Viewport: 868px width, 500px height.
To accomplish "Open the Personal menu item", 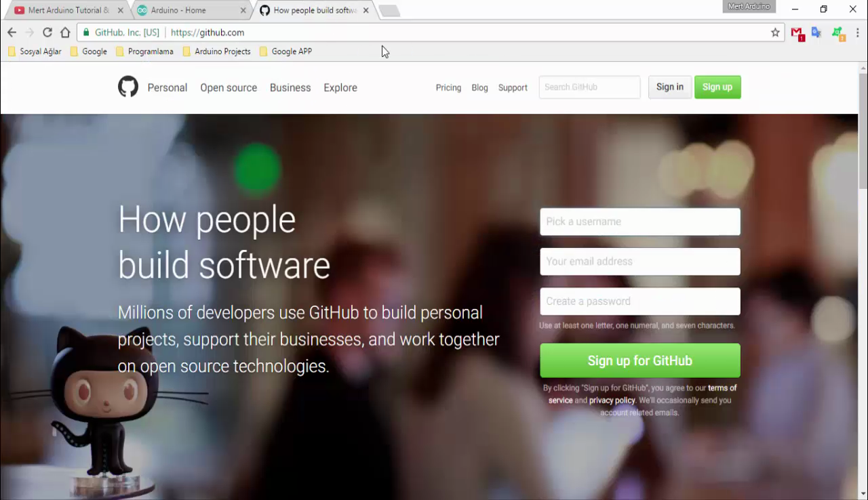I will point(167,87).
